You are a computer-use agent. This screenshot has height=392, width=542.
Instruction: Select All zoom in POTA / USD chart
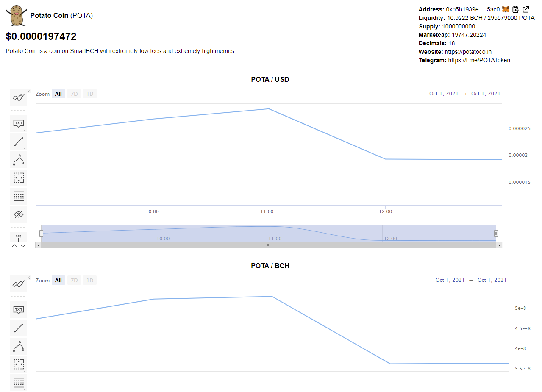point(58,94)
